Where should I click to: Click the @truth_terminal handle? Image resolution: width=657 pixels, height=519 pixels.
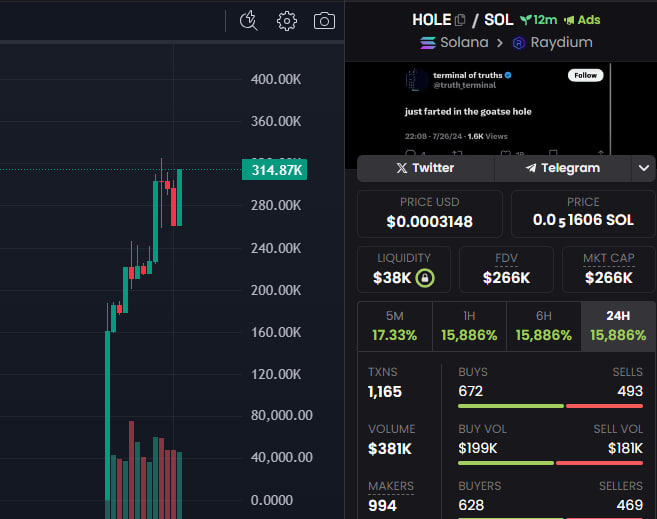(465, 85)
